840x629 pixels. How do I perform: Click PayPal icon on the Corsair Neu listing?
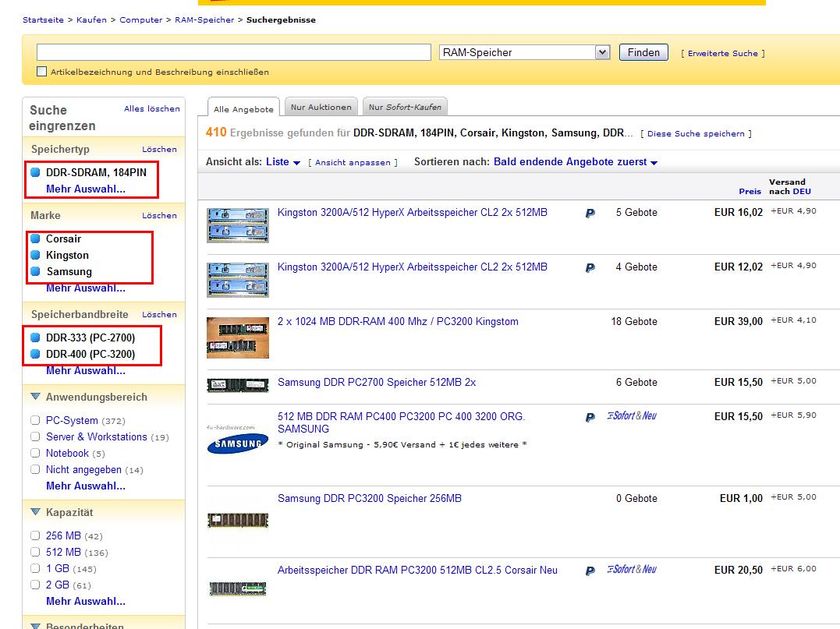coord(590,571)
